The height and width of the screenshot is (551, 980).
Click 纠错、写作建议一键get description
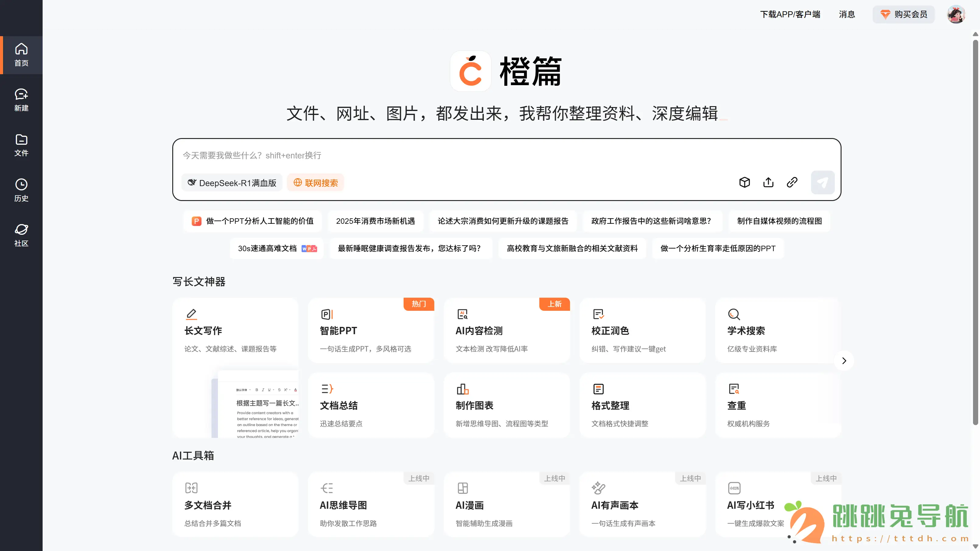(x=628, y=349)
